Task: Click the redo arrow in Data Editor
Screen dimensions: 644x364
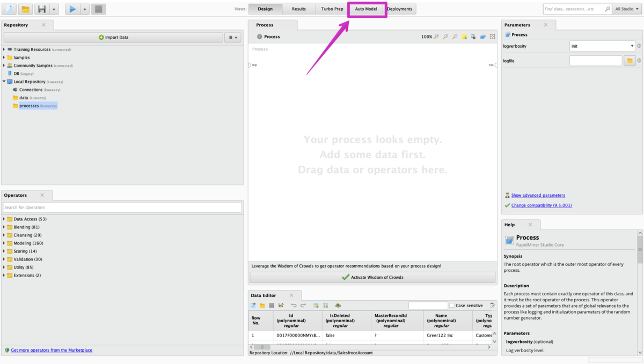Action: pyautogui.click(x=303, y=306)
